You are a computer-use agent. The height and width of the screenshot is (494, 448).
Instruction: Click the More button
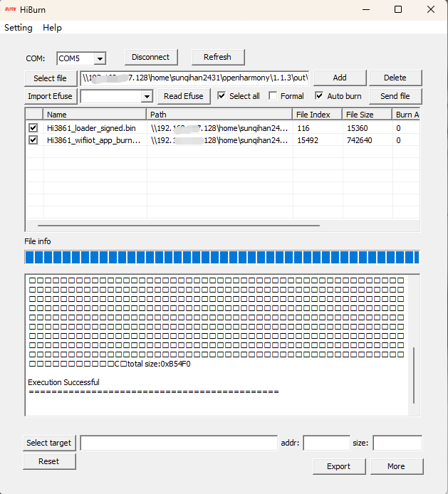[x=397, y=466]
